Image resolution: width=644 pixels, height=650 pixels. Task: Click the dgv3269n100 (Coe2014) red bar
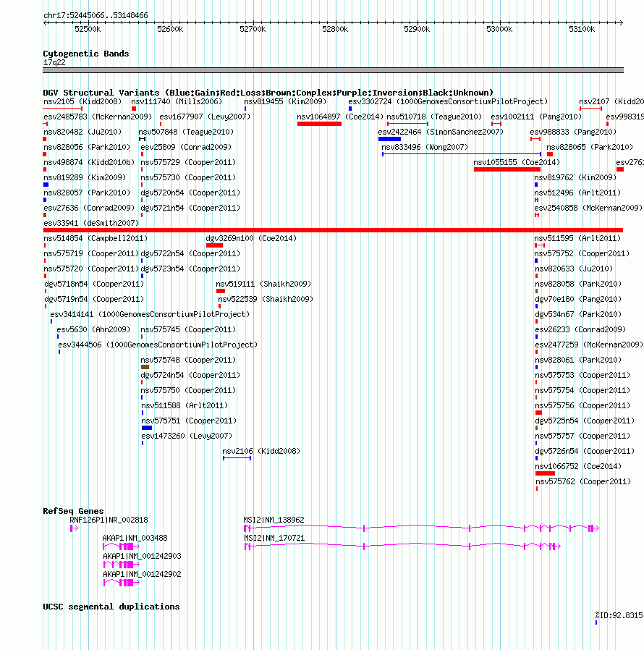coord(215,245)
